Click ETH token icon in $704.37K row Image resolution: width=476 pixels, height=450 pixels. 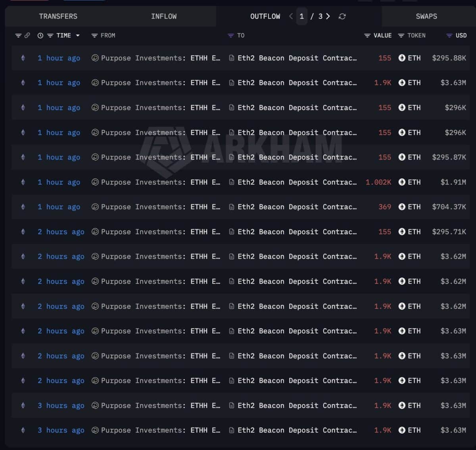point(402,207)
